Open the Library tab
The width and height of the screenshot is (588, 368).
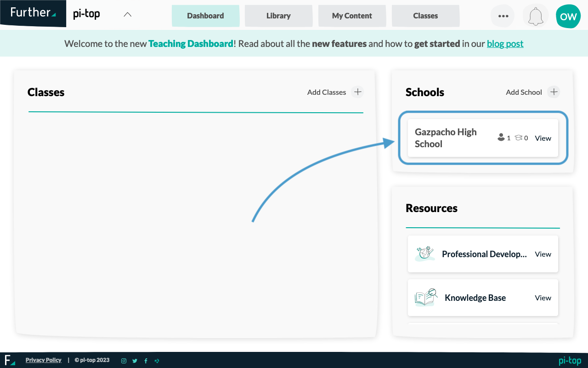[x=278, y=16]
